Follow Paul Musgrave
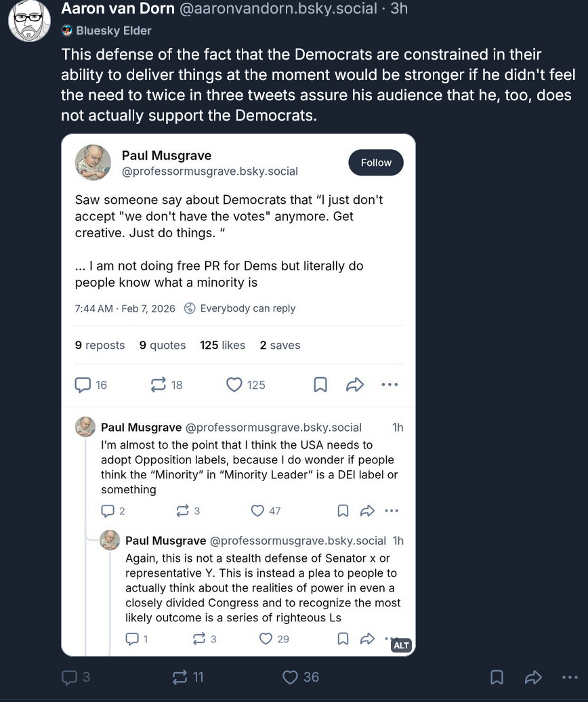 pyautogui.click(x=376, y=163)
